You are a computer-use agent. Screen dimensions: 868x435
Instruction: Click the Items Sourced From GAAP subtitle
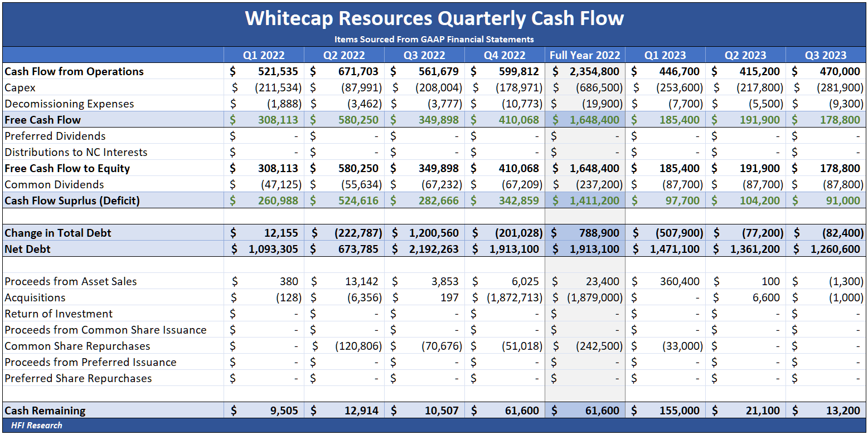434,40
